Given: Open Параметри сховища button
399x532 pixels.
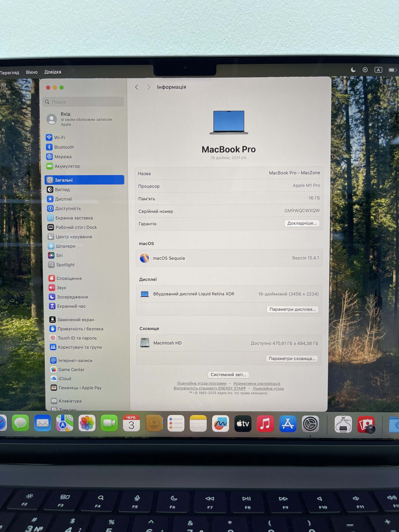Looking at the screenshot, I should [292, 359].
